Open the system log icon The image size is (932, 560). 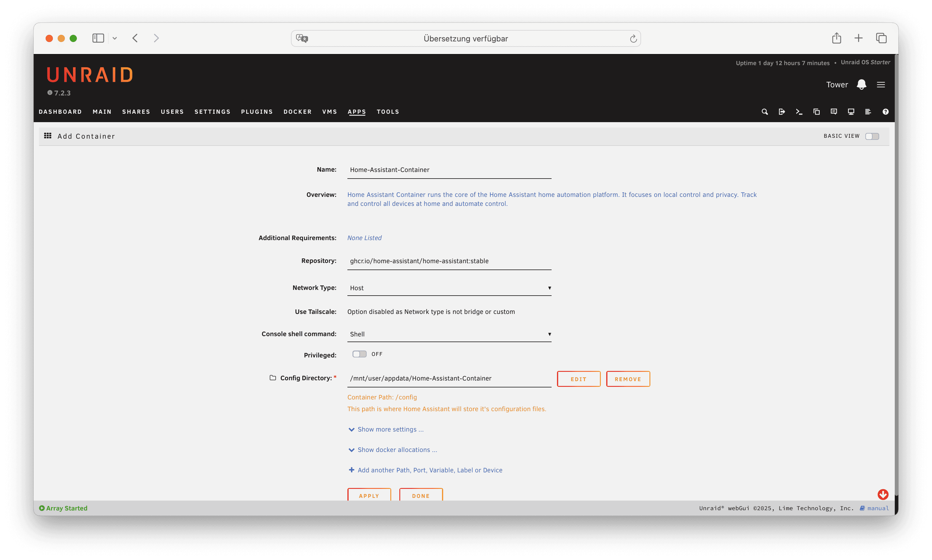tap(868, 112)
